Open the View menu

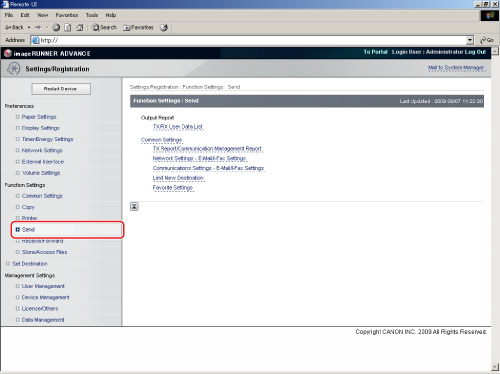[x=42, y=15]
